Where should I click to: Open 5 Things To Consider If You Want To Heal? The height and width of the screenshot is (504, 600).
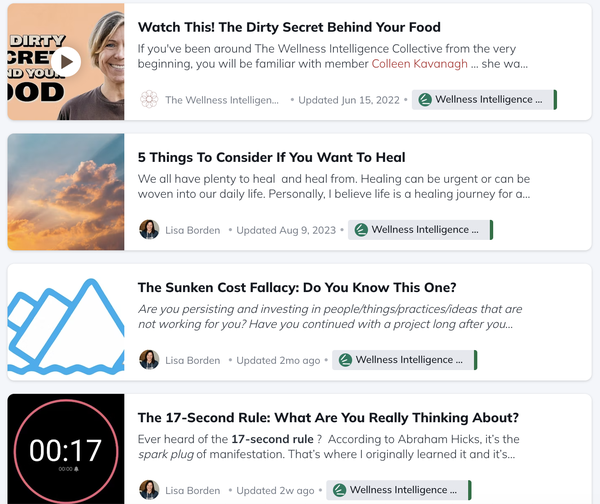271,157
